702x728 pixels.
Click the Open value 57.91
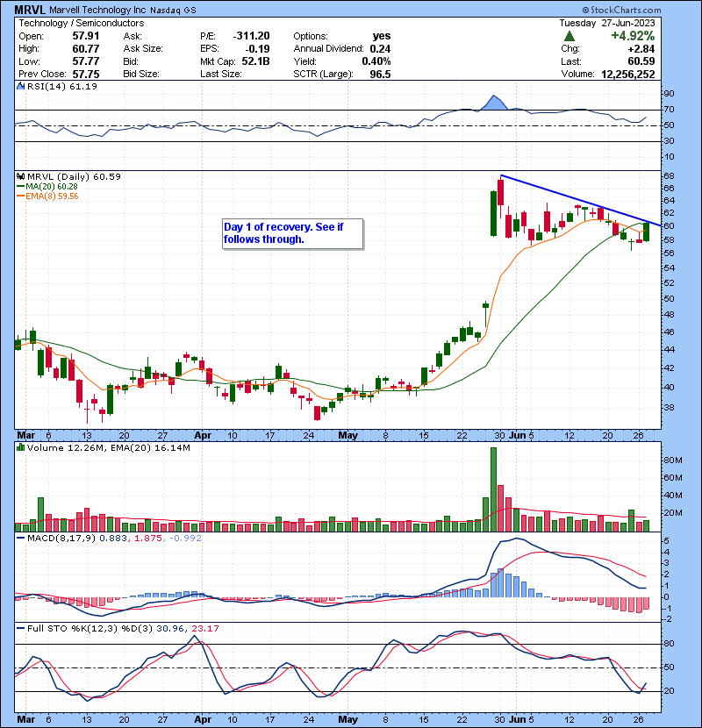(x=85, y=36)
